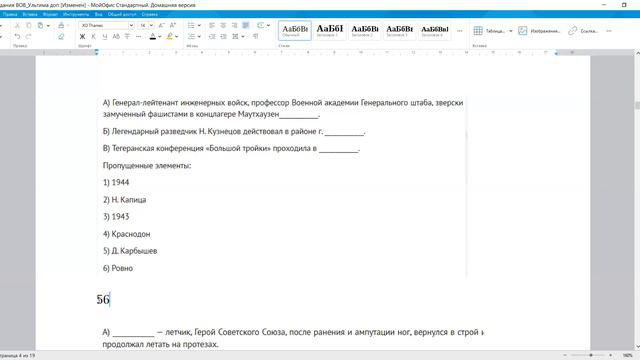Open more font options ellipsis
640x360 pixels.
pos(138,36)
